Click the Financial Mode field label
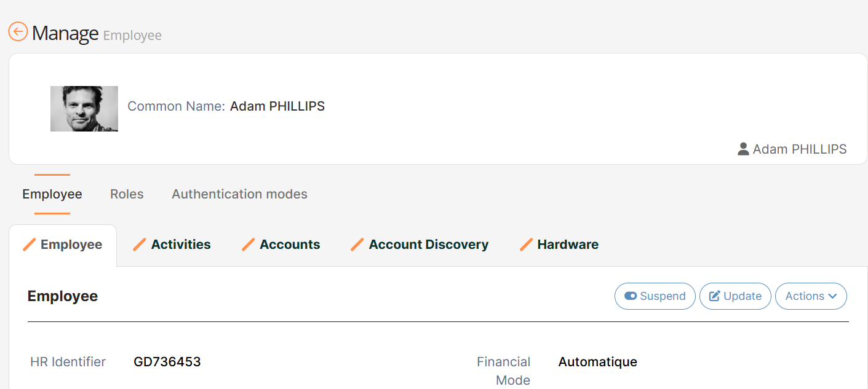 [x=504, y=371]
